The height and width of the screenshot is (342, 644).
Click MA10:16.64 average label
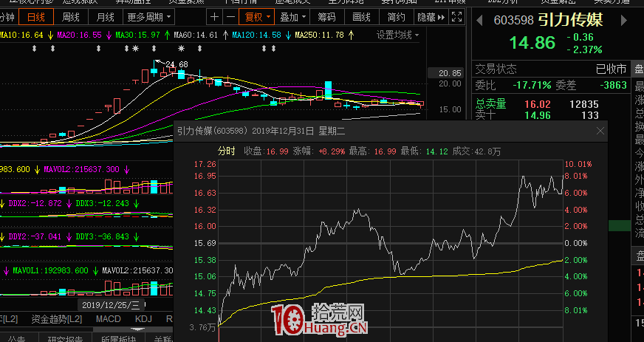pos(21,35)
